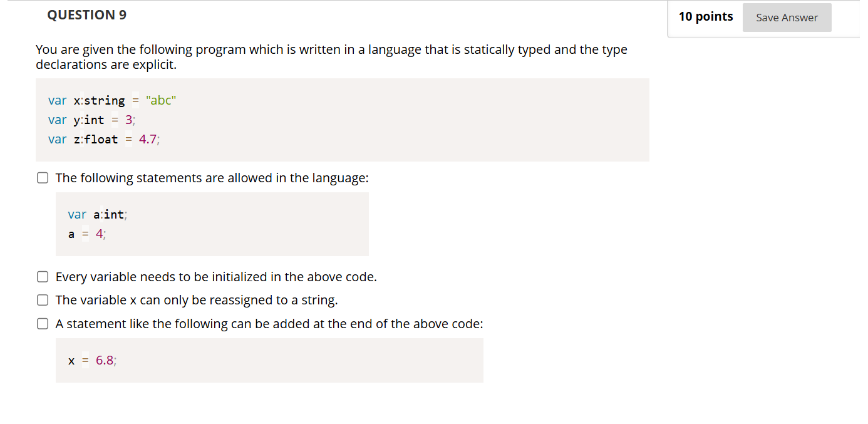Viewport: 868px width, 424px height.
Task: Enable 'Every variable needs to be initialized' checkbox
Action: (x=42, y=276)
